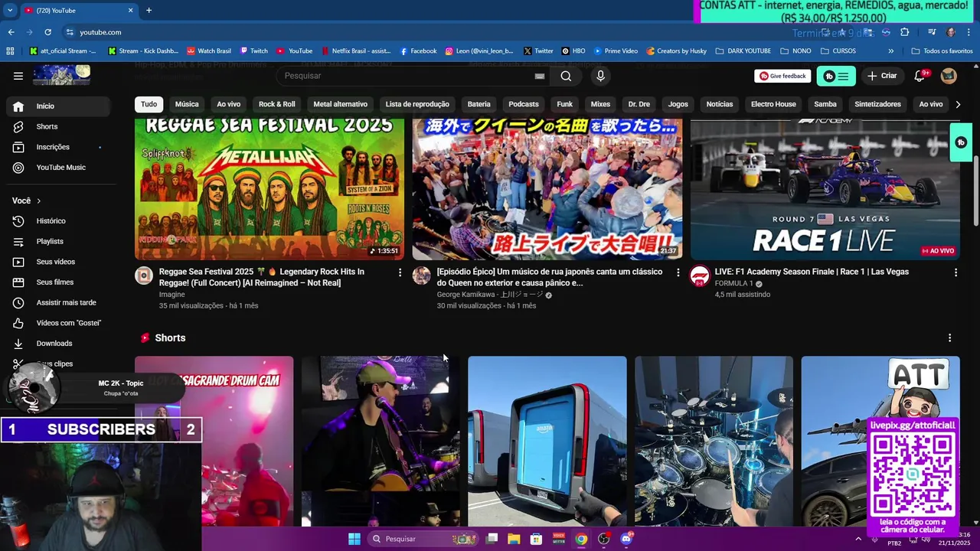Select the Sintetizadores filter chip
The width and height of the screenshot is (980, 551).
pyautogui.click(x=877, y=104)
